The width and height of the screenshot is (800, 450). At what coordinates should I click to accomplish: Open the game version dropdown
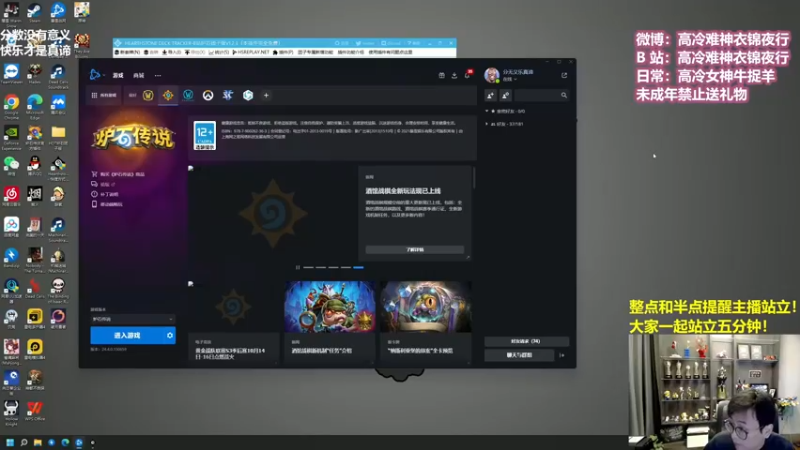point(133,319)
